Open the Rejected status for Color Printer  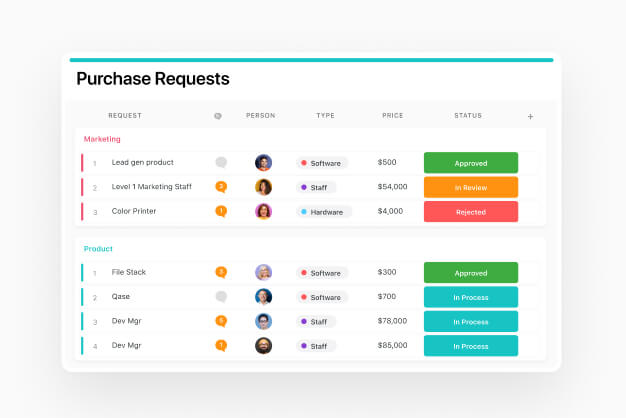click(x=470, y=212)
